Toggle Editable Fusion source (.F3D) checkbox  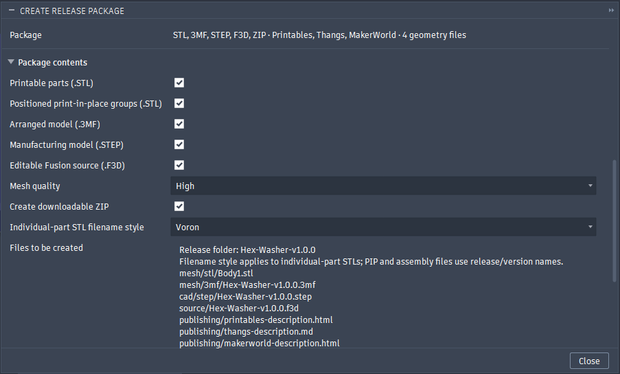[179, 165]
